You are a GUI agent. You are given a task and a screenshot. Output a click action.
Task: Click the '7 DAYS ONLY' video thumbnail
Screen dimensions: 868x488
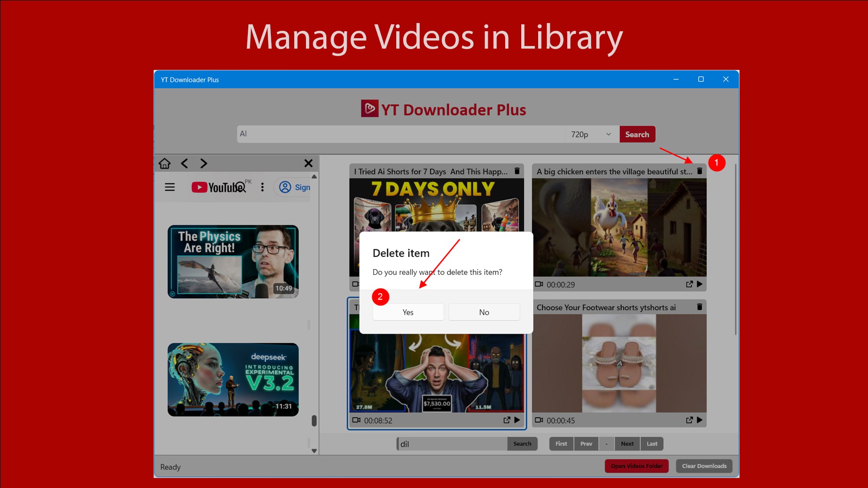point(437,205)
